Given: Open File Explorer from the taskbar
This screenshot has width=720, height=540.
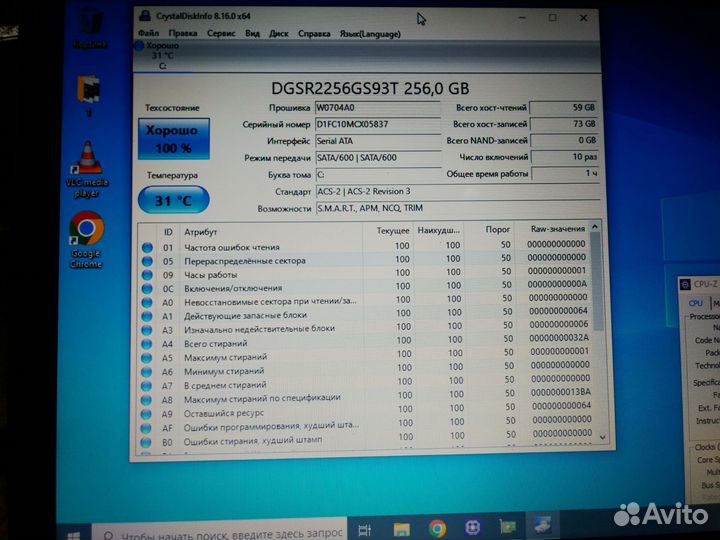Looking at the screenshot, I should [x=401, y=529].
